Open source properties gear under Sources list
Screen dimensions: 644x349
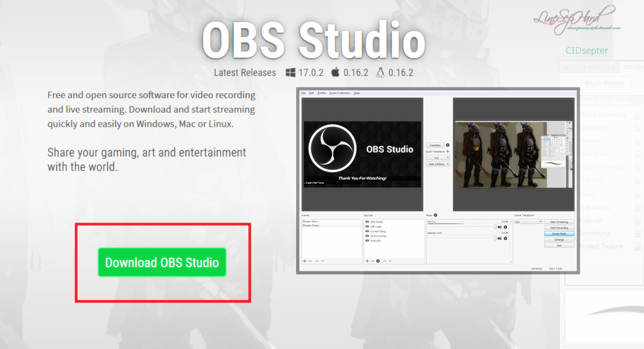[378, 261]
